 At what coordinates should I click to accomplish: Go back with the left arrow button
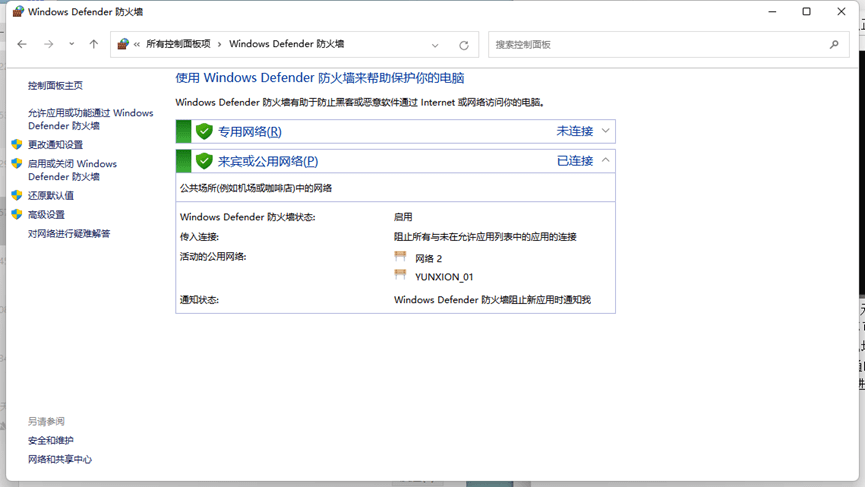[x=22, y=44]
